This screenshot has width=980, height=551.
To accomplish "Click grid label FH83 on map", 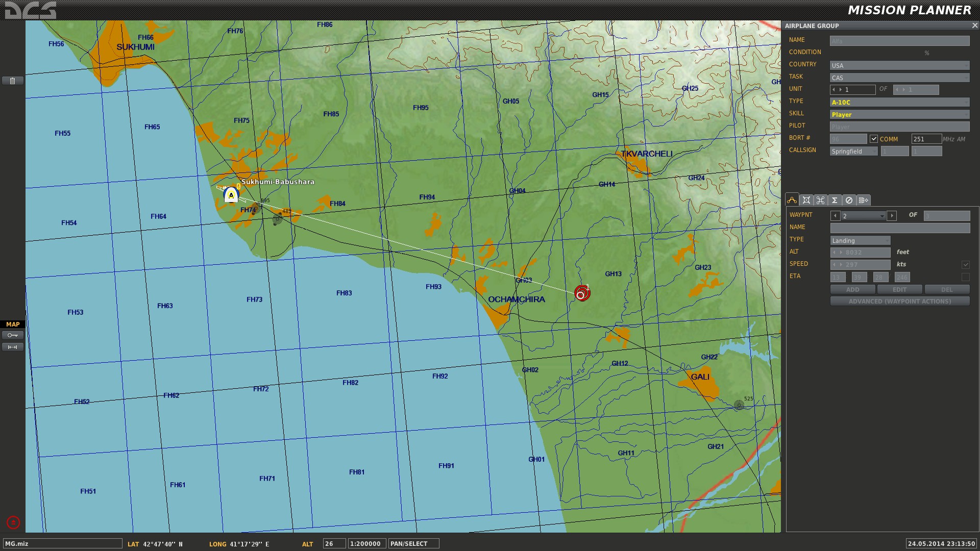I will pos(344,293).
